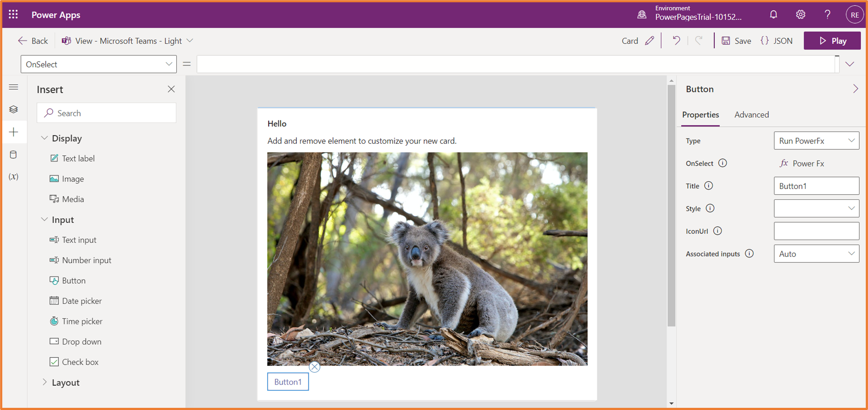The height and width of the screenshot is (410, 868).
Task: Collapse the Display section
Action: tap(44, 138)
